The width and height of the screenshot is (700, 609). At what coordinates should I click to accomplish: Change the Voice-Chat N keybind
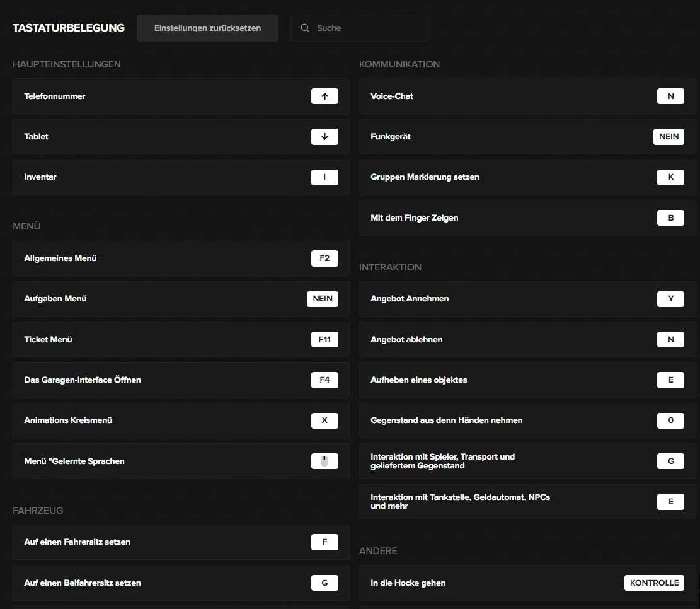(670, 96)
